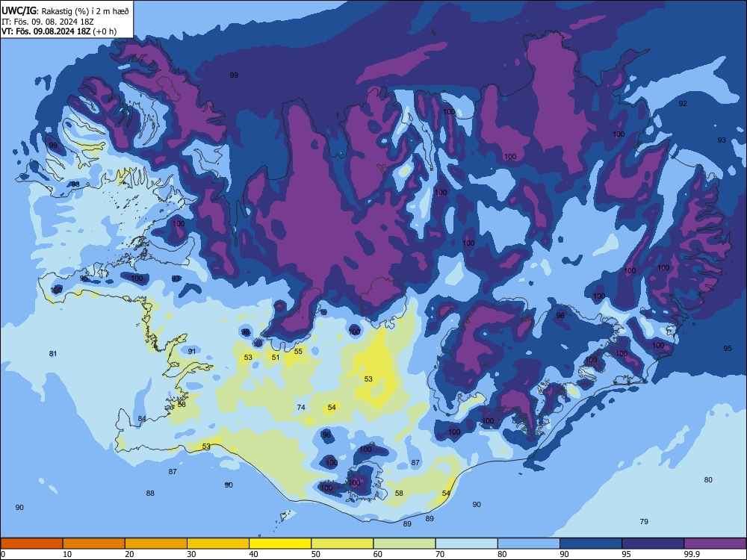The image size is (747, 560).
Task: Click the 'Rakastig (%) í 2 m hæð' title
Action: [x=85, y=11]
